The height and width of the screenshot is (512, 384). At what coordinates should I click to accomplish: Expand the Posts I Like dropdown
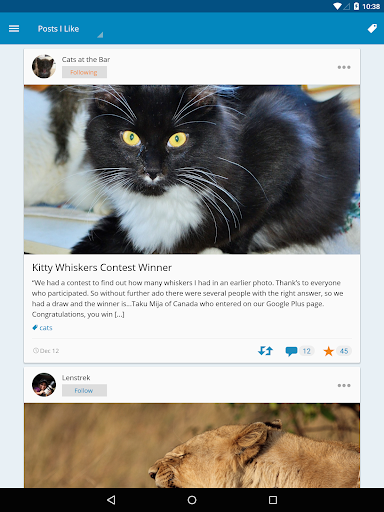click(x=70, y=29)
